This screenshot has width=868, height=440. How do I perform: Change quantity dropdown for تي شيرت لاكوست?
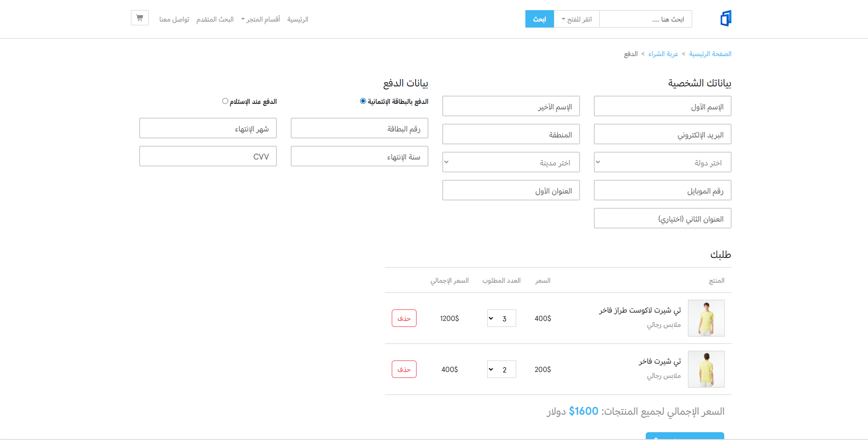tap(501, 318)
